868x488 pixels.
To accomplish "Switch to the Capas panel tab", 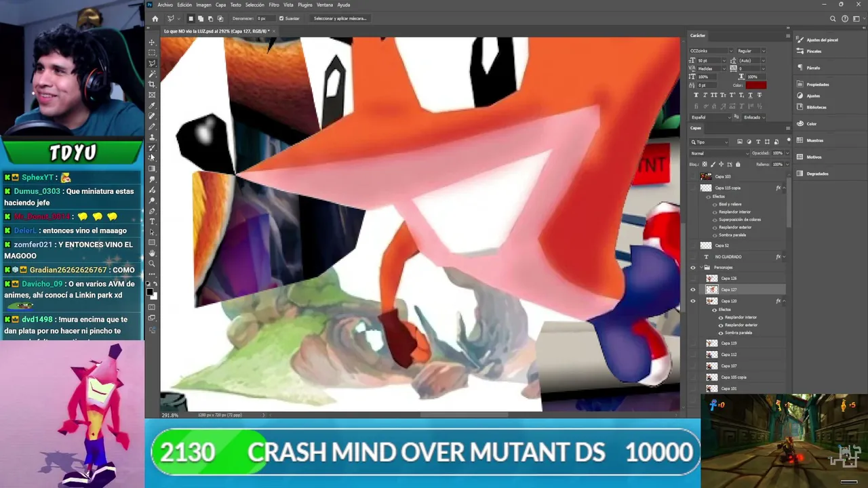I will point(696,127).
